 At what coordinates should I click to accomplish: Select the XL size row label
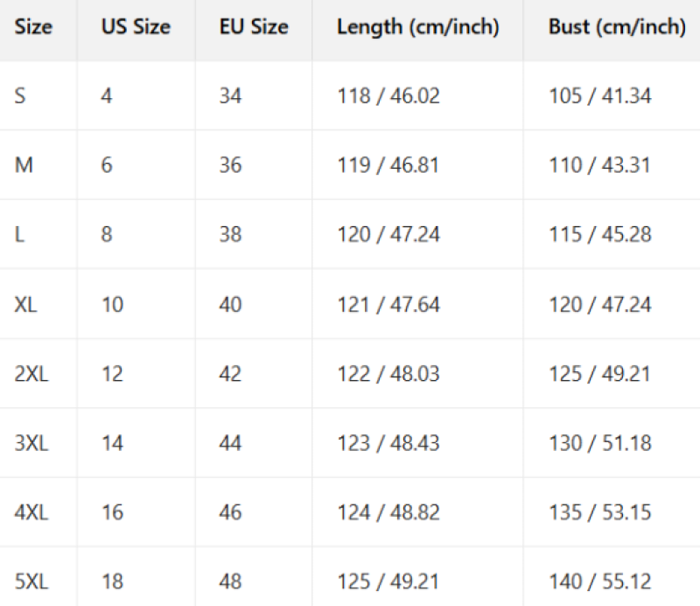(x=25, y=305)
